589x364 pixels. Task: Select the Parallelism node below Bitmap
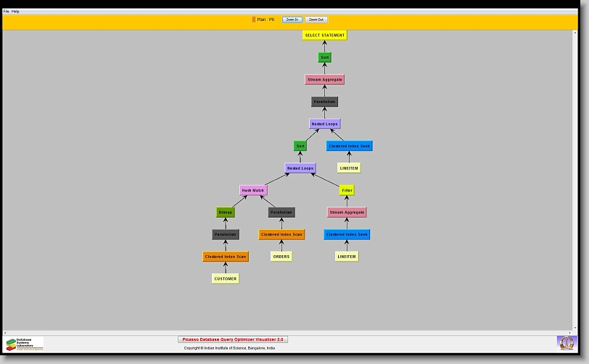tap(226, 234)
